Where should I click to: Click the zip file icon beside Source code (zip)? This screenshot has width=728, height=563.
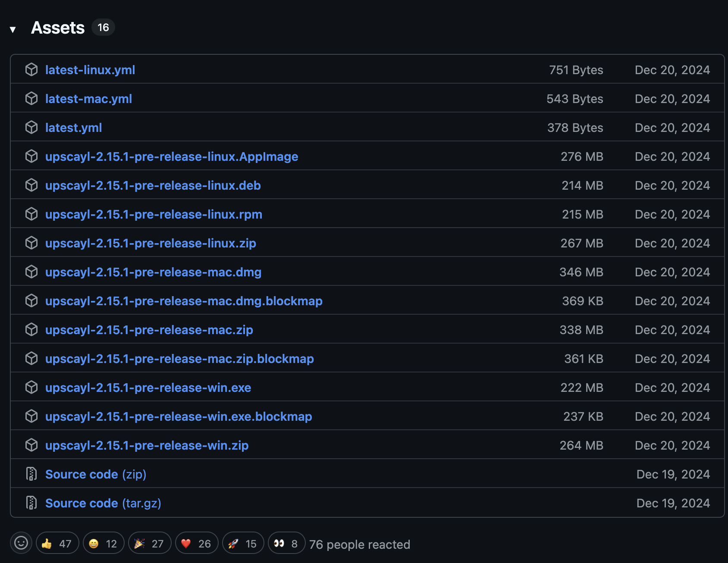[x=31, y=474]
